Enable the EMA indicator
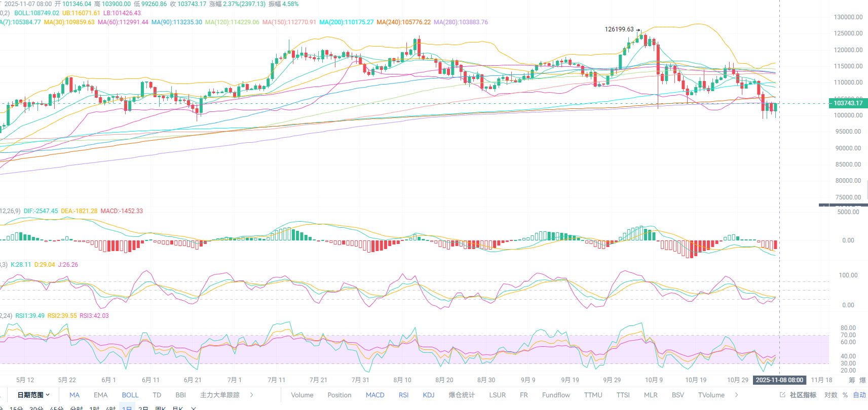868x410 pixels. click(x=100, y=395)
